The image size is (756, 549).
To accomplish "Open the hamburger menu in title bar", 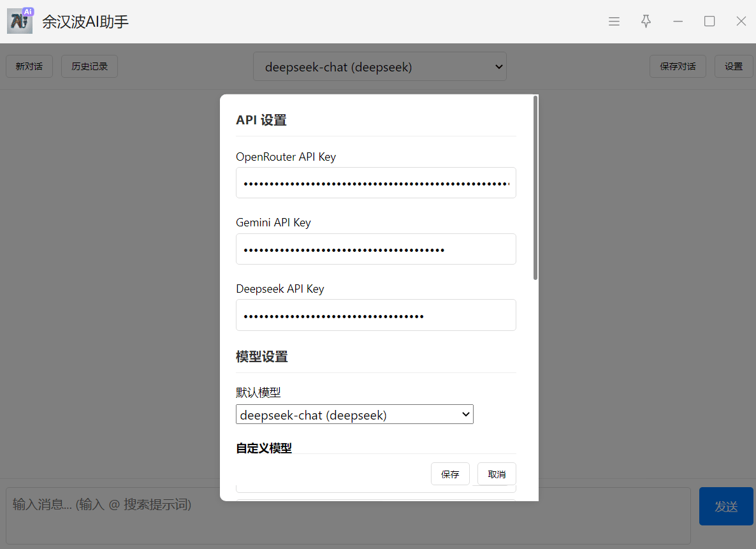I will (614, 21).
